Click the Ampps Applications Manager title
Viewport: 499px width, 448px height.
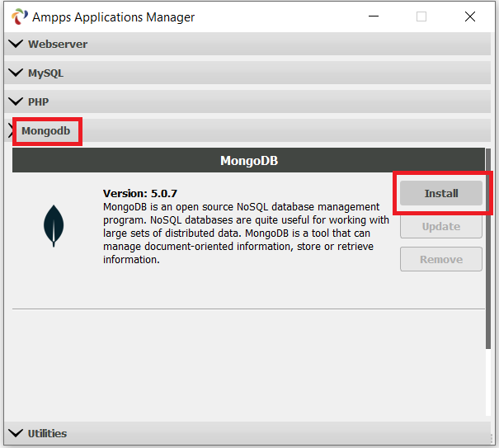click(x=113, y=17)
